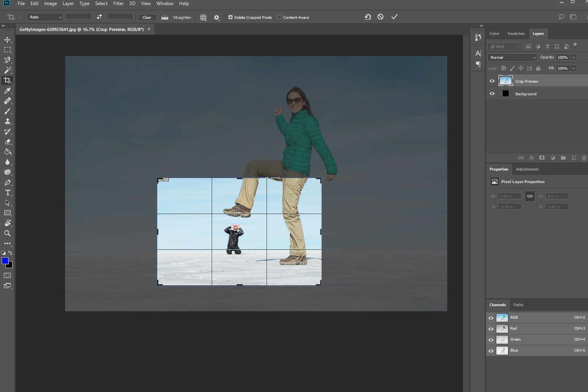Click the blue foreground color swatch

[x=5, y=261]
